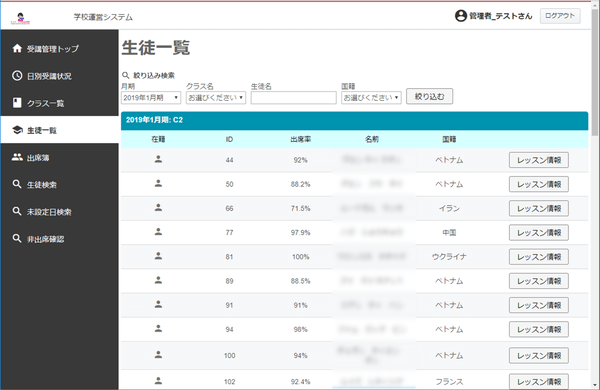The height and width of the screenshot is (390, 600).
Task: Click the book icon beside クラス一覧
Action: coord(17,103)
